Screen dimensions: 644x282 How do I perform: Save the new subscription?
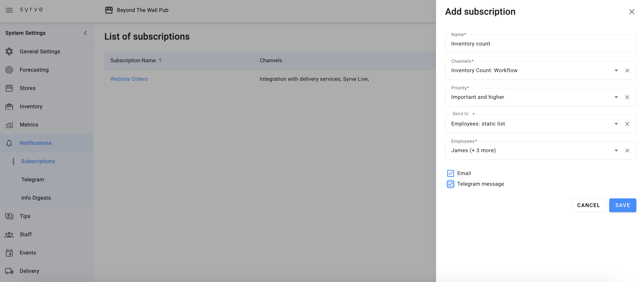(x=622, y=205)
